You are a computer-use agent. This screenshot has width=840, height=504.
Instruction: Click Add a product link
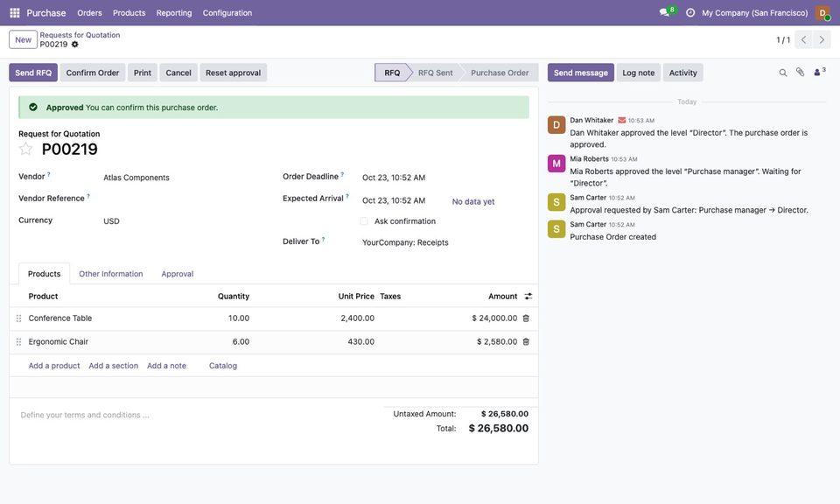click(x=54, y=366)
